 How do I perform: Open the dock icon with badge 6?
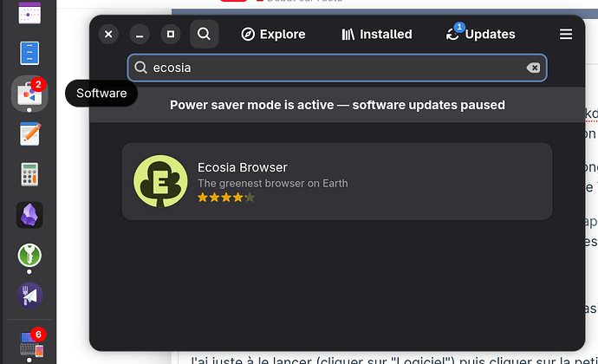[x=32, y=343]
